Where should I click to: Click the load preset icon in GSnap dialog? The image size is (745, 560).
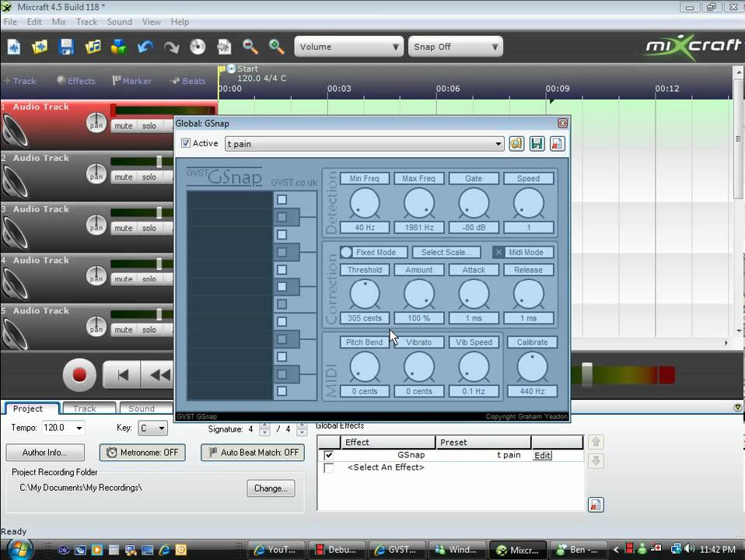(516, 144)
